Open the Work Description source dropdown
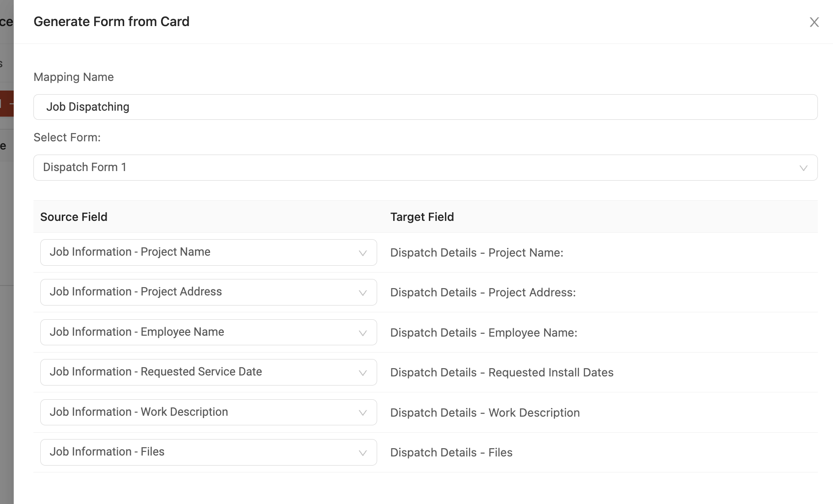The width and height of the screenshot is (833, 504). pos(208,412)
